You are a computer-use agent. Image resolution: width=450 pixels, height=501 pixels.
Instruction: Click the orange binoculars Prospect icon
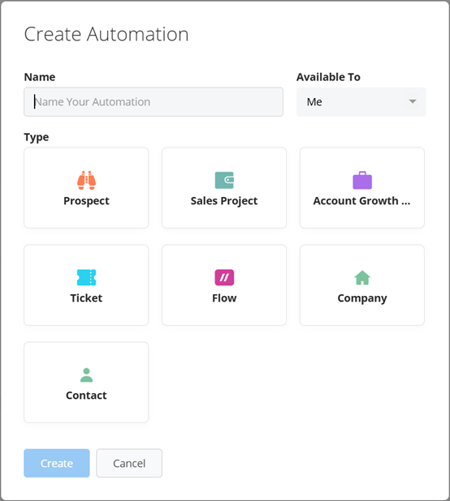click(86, 180)
